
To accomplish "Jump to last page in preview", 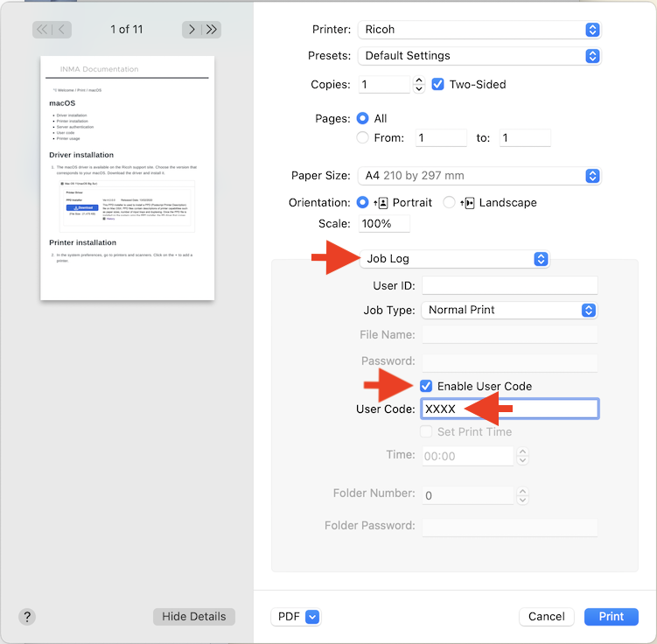I will (211, 30).
